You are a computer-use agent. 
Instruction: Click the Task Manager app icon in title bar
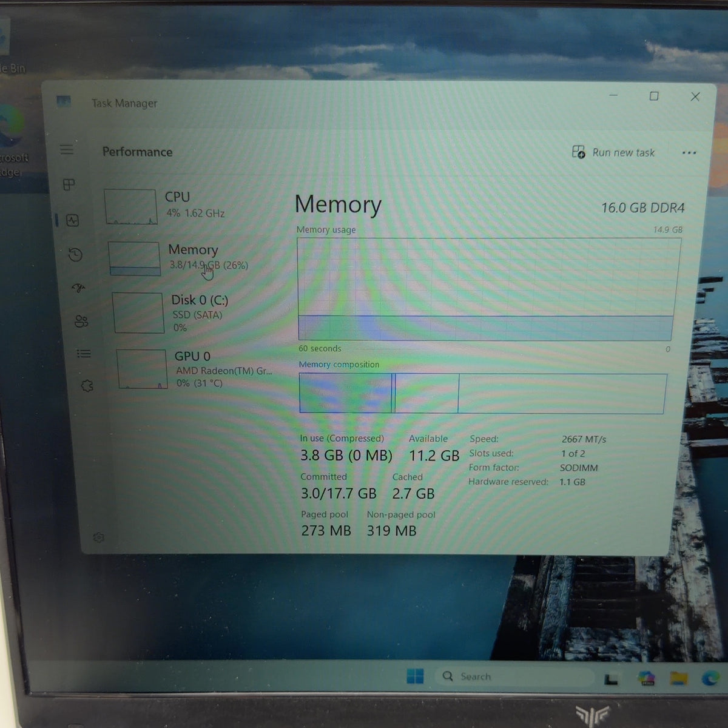[63, 101]
